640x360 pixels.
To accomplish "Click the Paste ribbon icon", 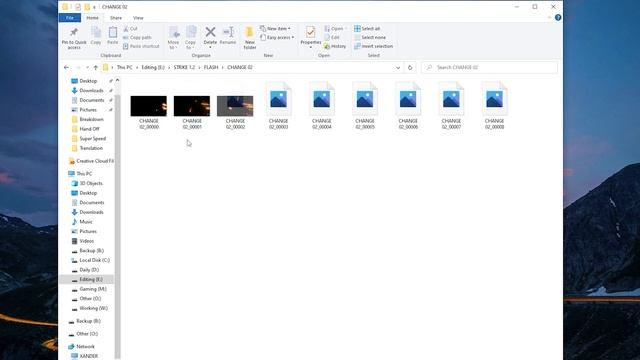I will tap(113, 33).
